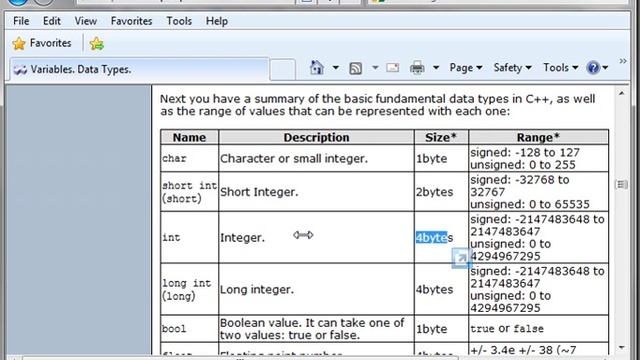Click the int name cell
The image size is (640, 360).
pyautogui.click(x=189, y=238)
